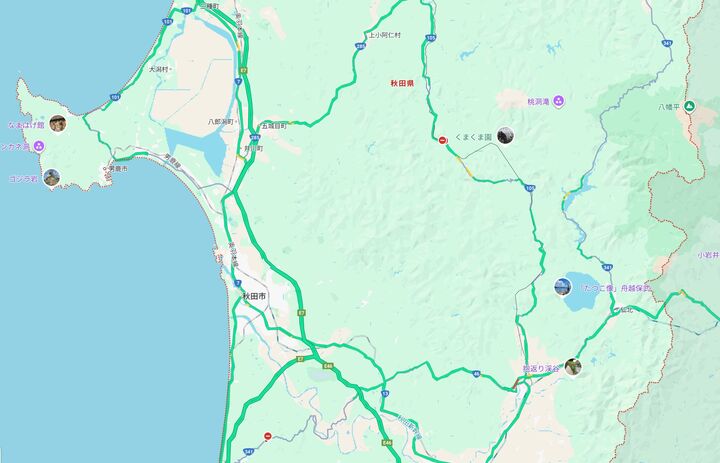Click the 八郎潟町 town label
720x463 pixels.
222,122
